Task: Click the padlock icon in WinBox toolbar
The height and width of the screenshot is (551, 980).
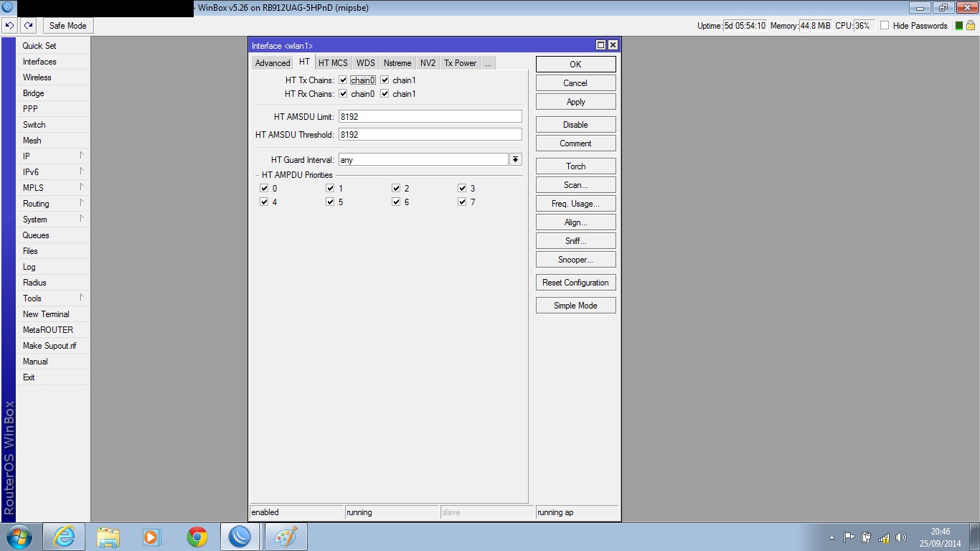Action: pos(970,25)
